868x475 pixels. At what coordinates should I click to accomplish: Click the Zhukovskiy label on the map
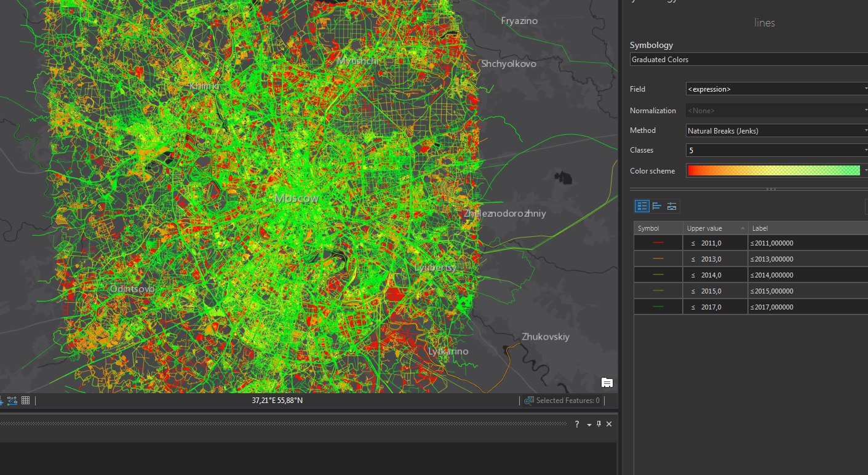click(x=546, y=337)
